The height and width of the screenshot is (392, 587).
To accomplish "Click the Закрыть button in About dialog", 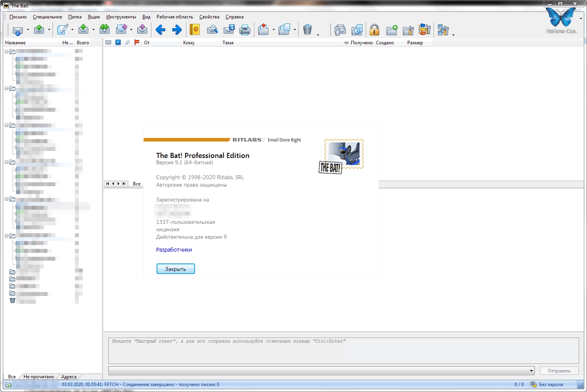I will tap(175, 269).
